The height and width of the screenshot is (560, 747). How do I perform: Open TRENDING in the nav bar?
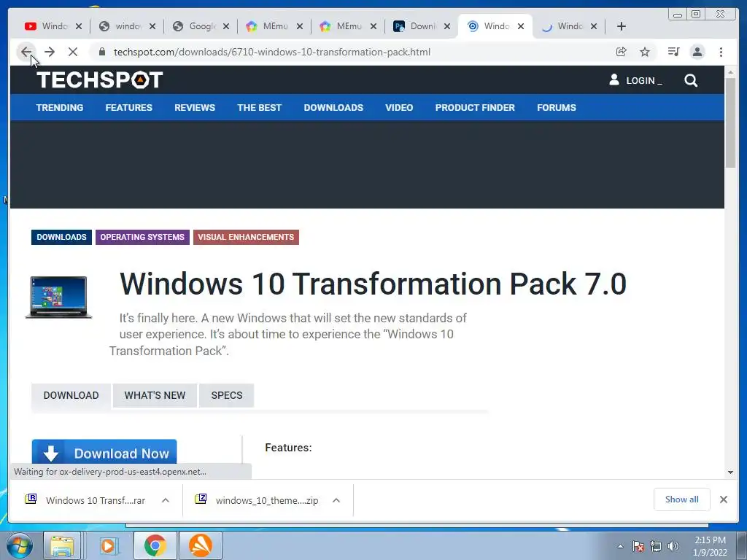60,108
